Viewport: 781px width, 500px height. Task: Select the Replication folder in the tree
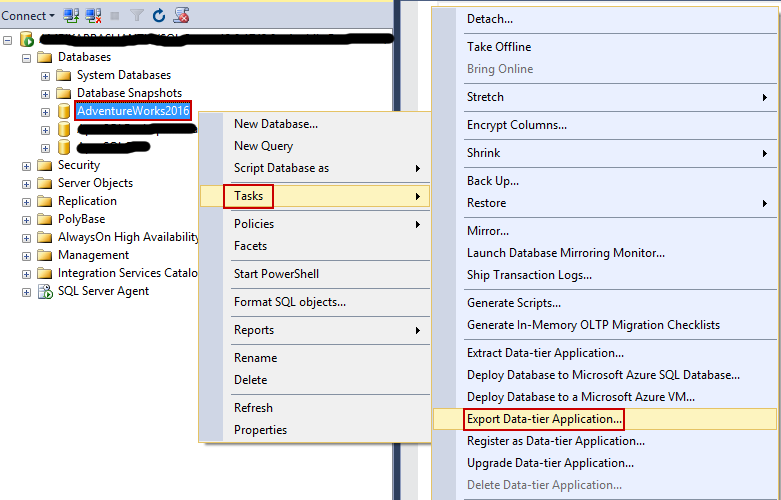click(x=87, y=201)
